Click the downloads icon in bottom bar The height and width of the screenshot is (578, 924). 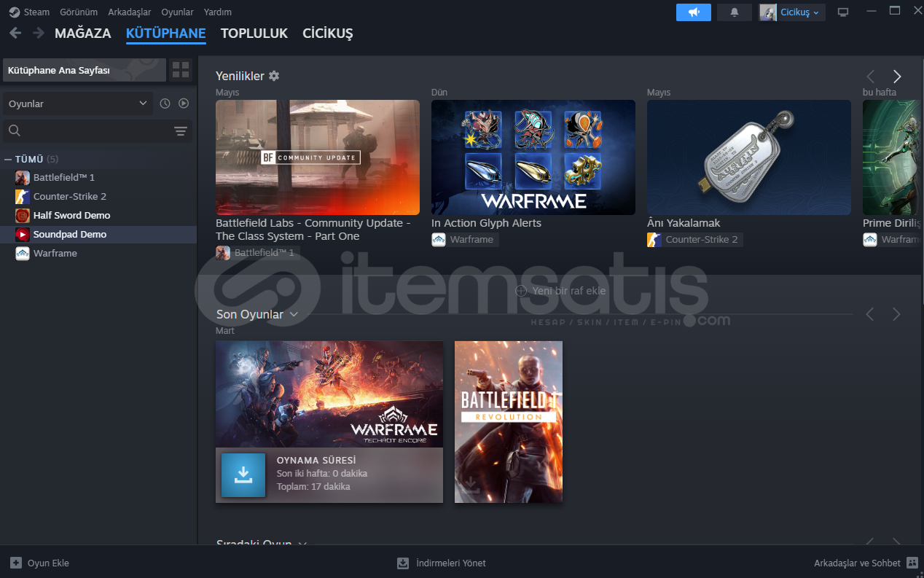[403, 563]
